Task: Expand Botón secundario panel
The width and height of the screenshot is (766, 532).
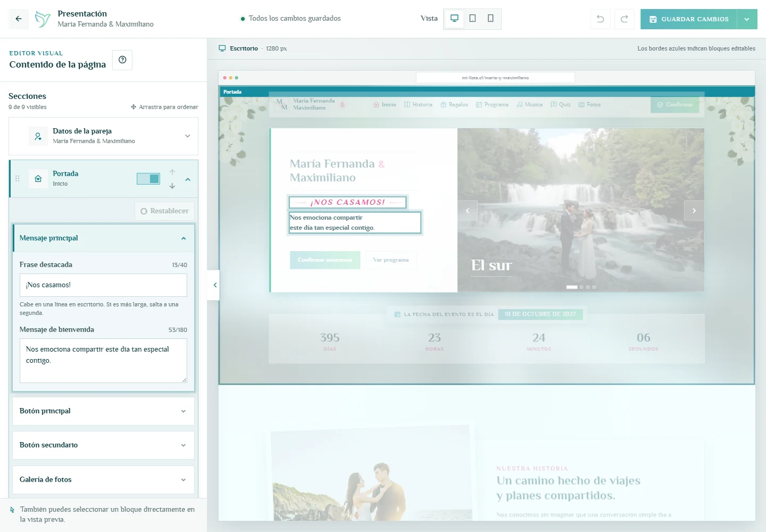Action: tap(103, 445)
